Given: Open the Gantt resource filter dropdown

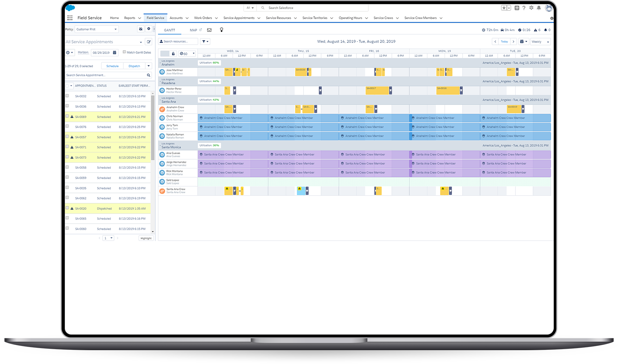Looking at the screenshot, I should 205,42.
